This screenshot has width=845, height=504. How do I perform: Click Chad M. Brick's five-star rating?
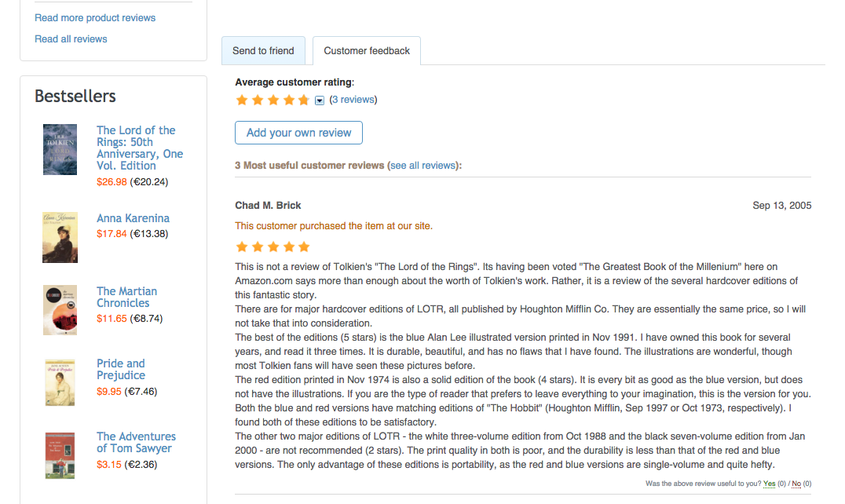point(273,247)
